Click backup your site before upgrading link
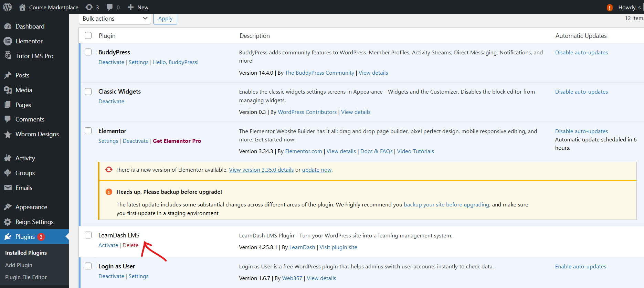Image resolution: width=644 pixels, height=288 pixels. pyautogui.click(x=446, y=205)
